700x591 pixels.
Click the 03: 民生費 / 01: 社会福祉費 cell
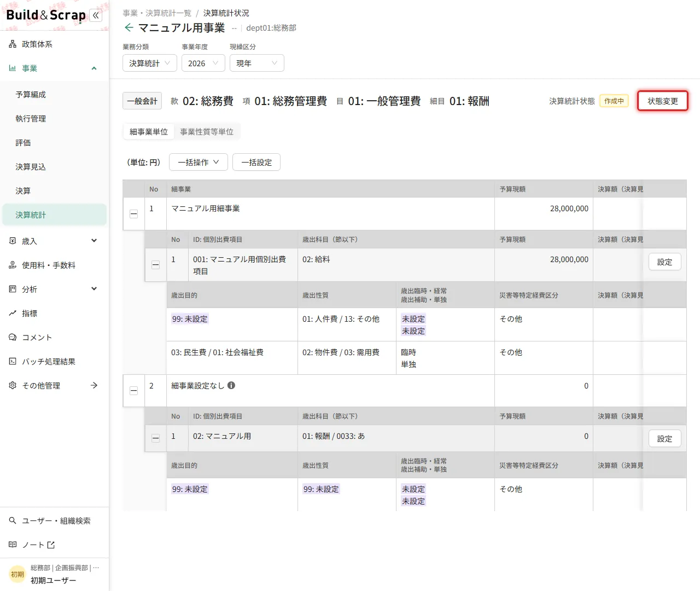point(232,358)
